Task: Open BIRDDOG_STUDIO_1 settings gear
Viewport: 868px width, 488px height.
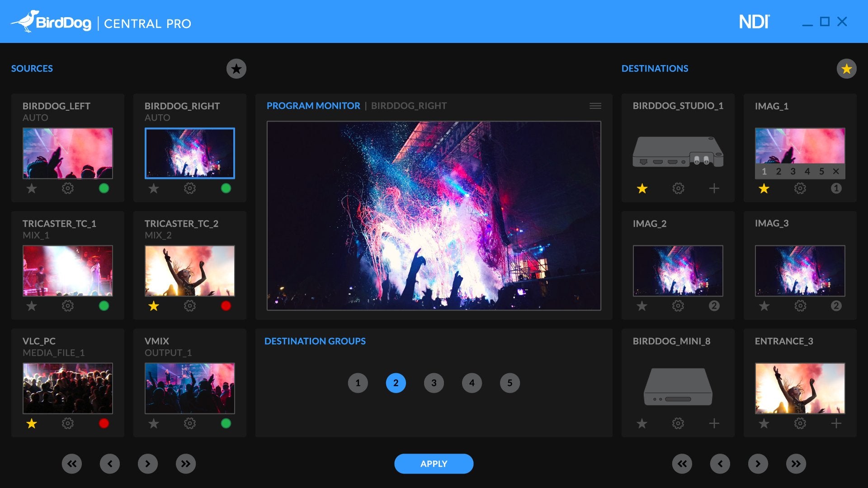Action: (678, 188)
